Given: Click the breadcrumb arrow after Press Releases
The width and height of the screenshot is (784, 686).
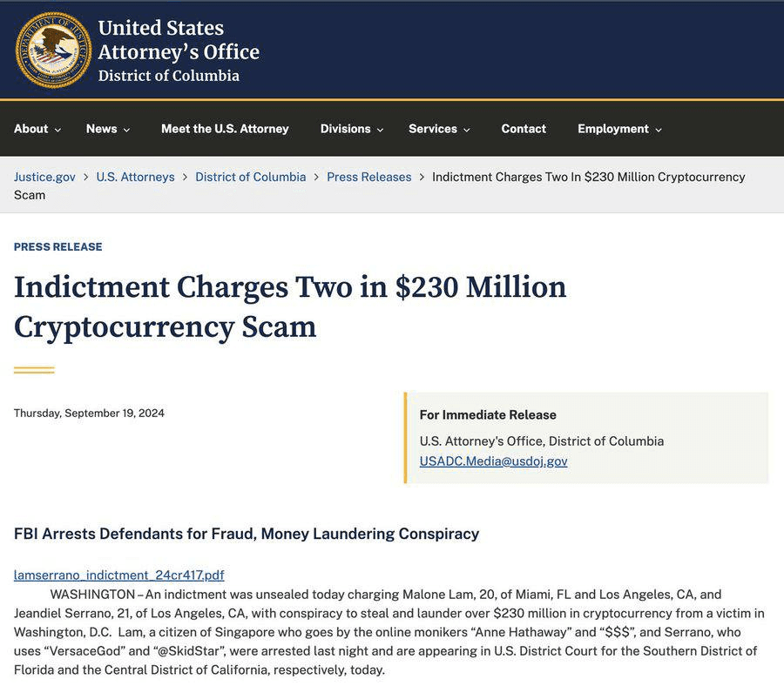Looking at the screenshot, I should (422, 177).
